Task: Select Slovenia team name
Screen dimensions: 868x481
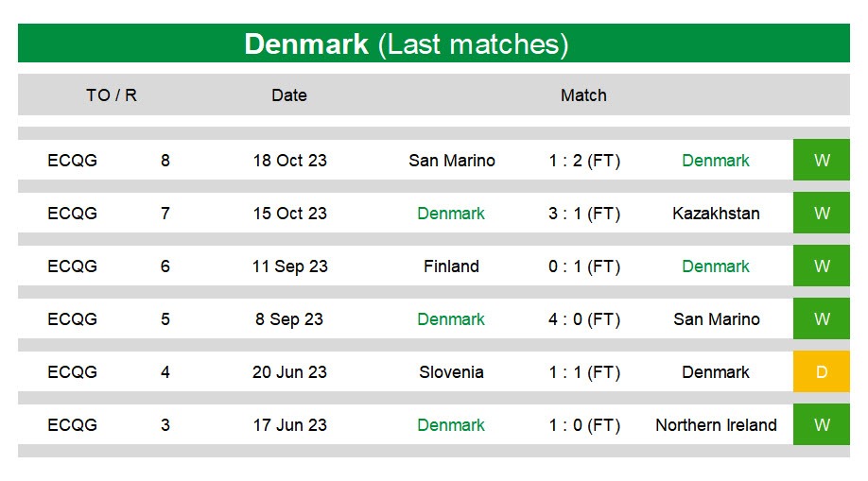Action: 451,372
